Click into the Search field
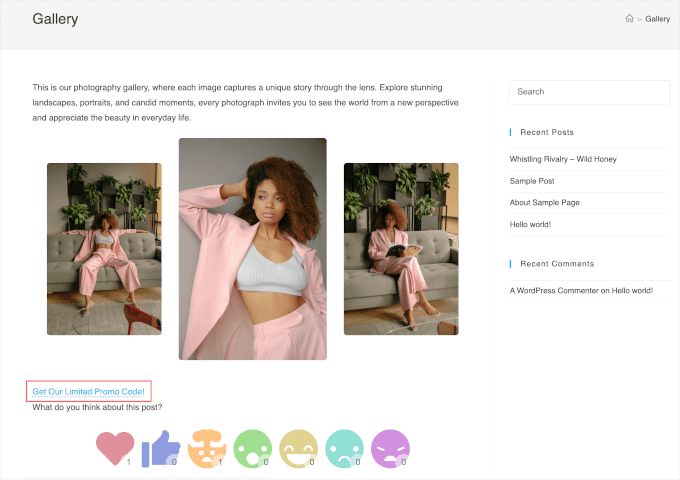Image resolution: width=680 pixels, height=480 pixels. pyautogui.click(x=589, y=92)
